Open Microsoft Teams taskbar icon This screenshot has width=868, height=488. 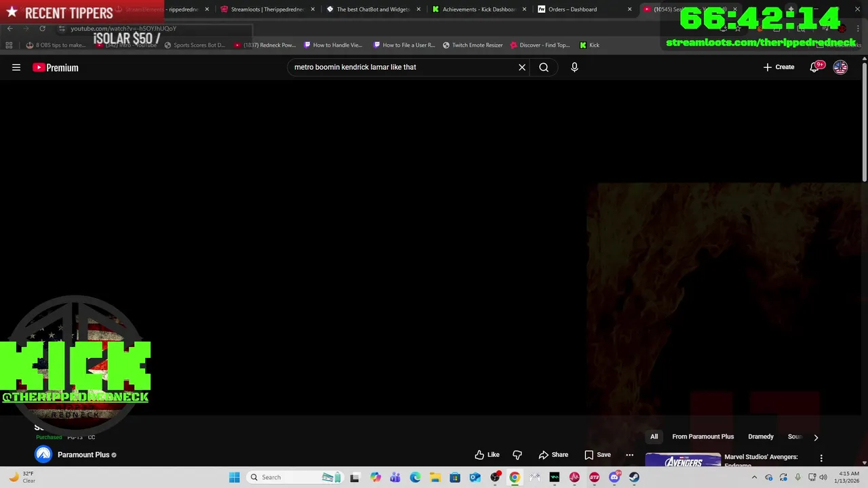[x=395, y=477]
